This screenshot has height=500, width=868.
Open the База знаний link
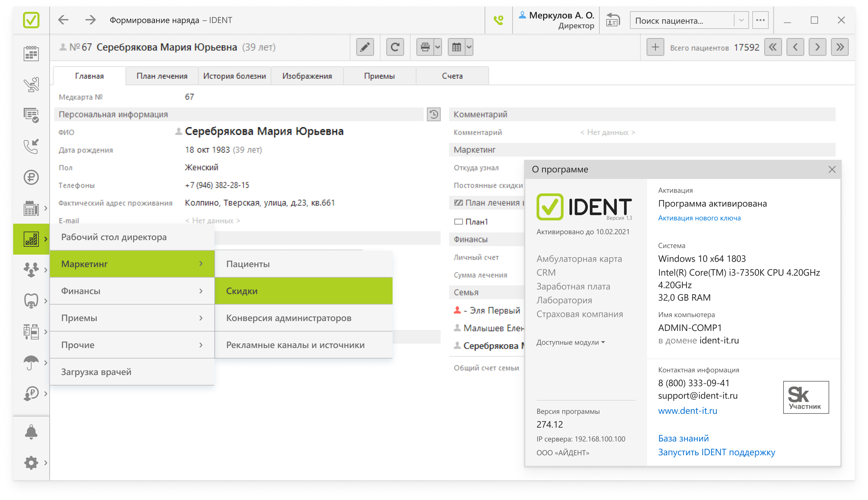point(683,438)
